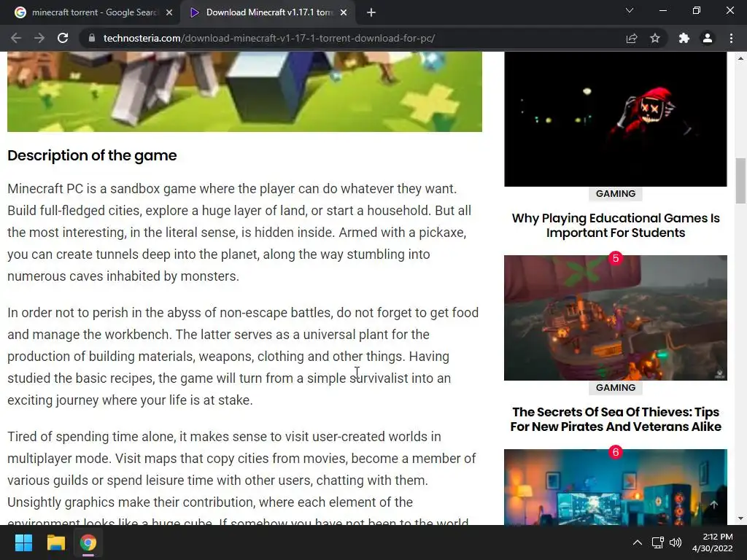Screen dimensions: 747x560
Task: Click GAMING tag above Educational Games title
Action: pyautogui.click(x=616, y=194)
